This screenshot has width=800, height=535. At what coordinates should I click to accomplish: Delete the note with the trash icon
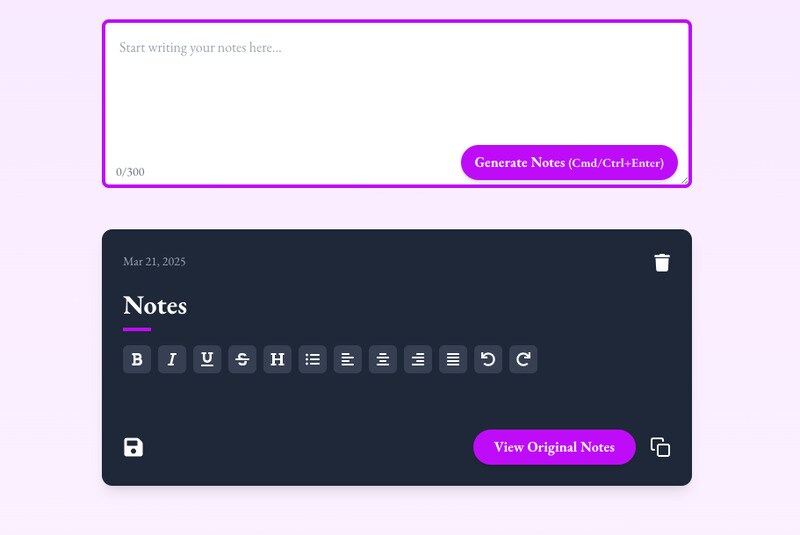[662, 262]
